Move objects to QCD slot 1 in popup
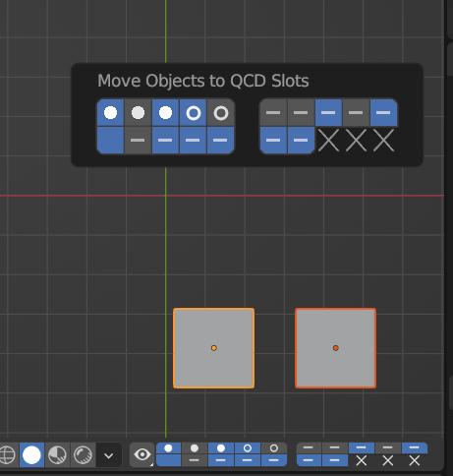Screen dimensions: 453x476 point(110,112)
